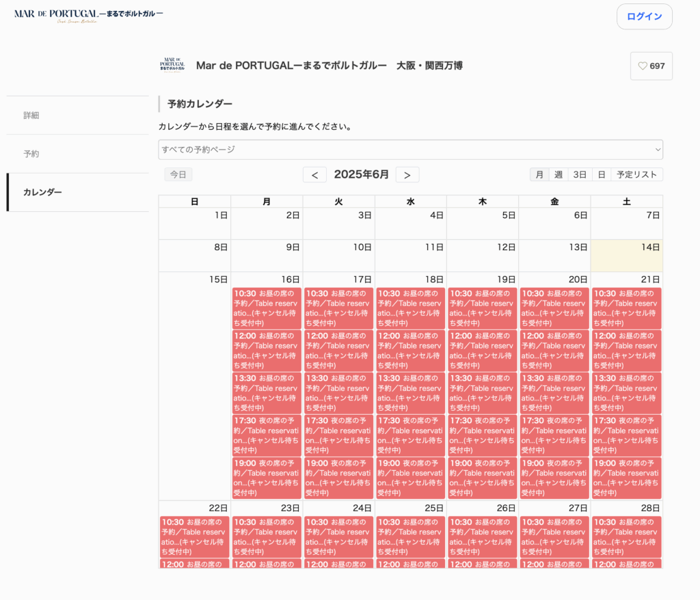The width and height of the screenshot is (700, 600).
Task: Click the 2025年6月 month title
Action: tap(361, 174)
